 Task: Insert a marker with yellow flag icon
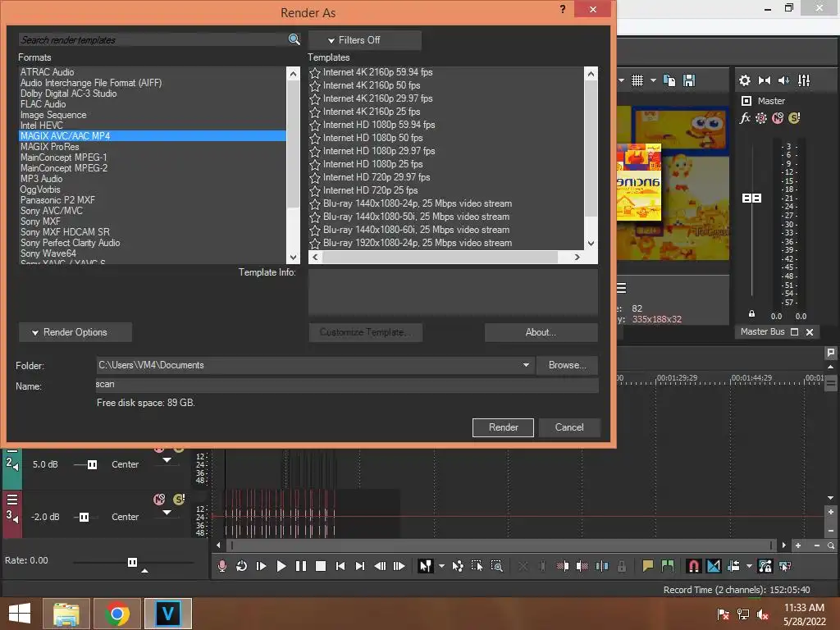648,566
